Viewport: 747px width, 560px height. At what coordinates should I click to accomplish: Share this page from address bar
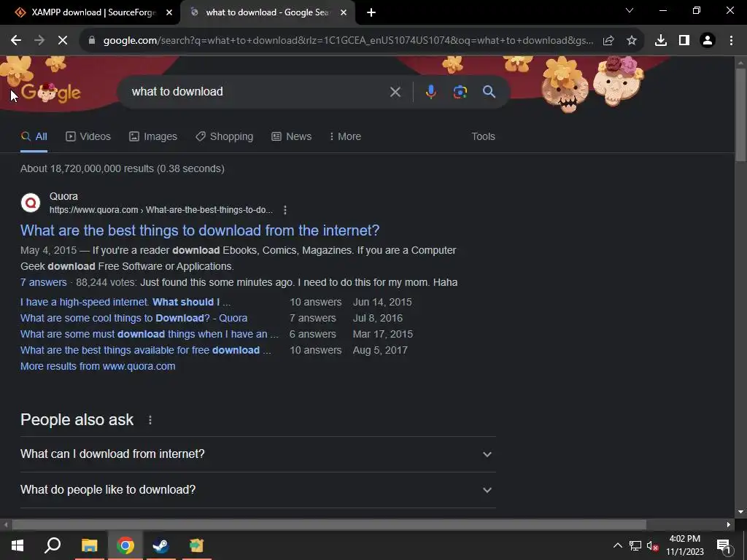tap(608, 41)
